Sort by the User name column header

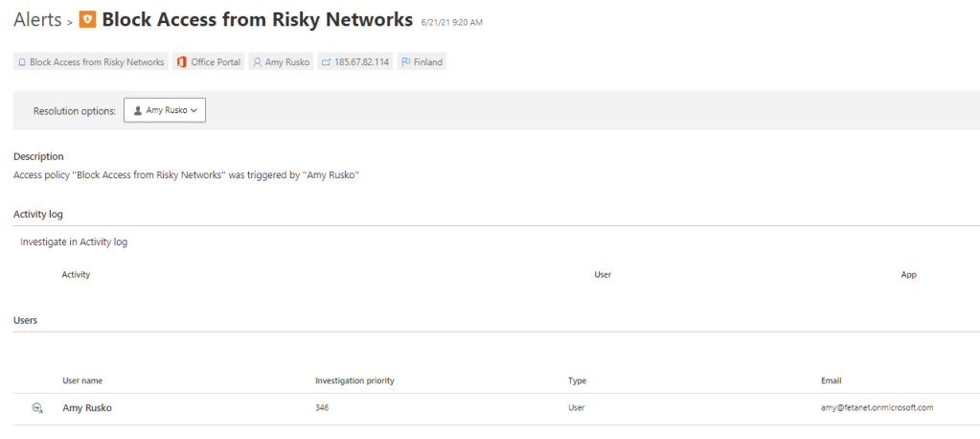click(x=82, y=381)
